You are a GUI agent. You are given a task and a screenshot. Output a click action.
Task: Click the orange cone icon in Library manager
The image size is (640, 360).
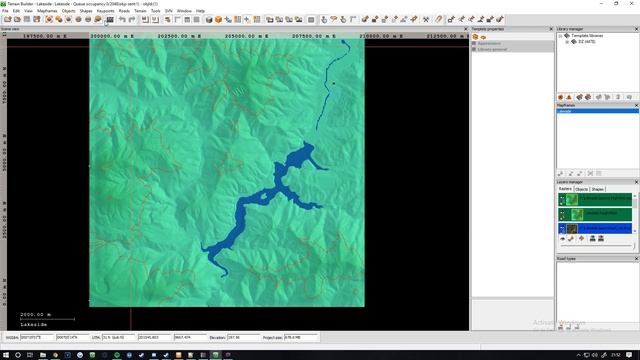pos(569,97)
